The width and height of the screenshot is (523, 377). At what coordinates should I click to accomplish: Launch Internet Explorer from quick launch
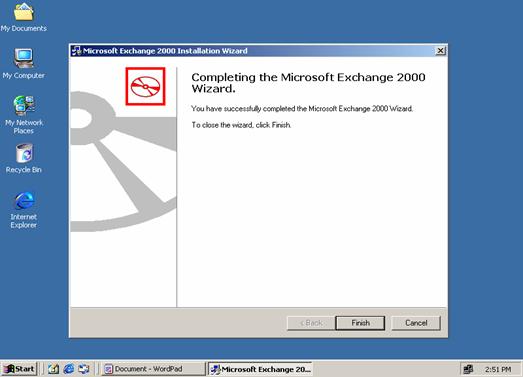click(69, 369)
